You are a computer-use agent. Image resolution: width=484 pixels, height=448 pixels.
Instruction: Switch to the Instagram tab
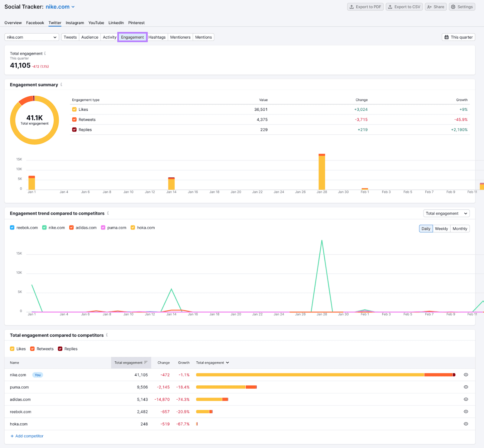pos(75,23)
